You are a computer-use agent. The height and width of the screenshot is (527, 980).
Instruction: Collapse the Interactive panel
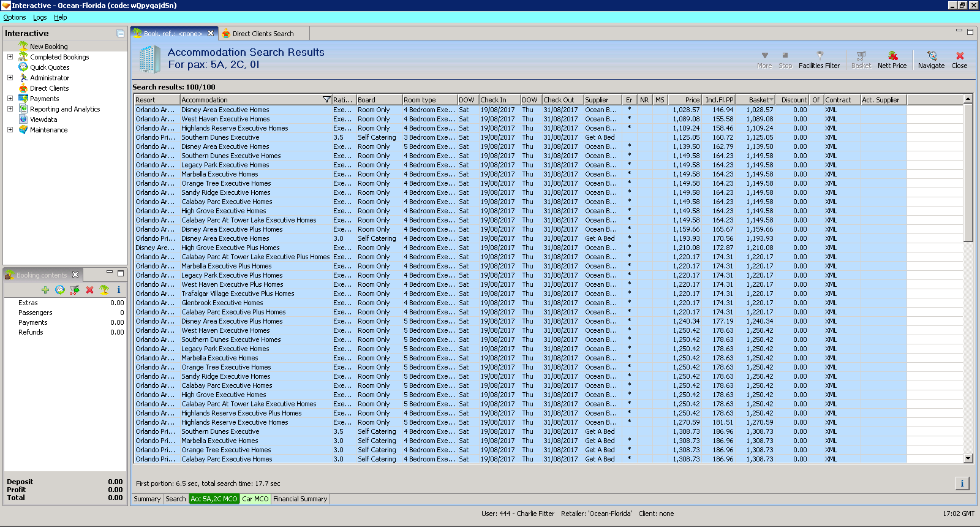[121, 34]
